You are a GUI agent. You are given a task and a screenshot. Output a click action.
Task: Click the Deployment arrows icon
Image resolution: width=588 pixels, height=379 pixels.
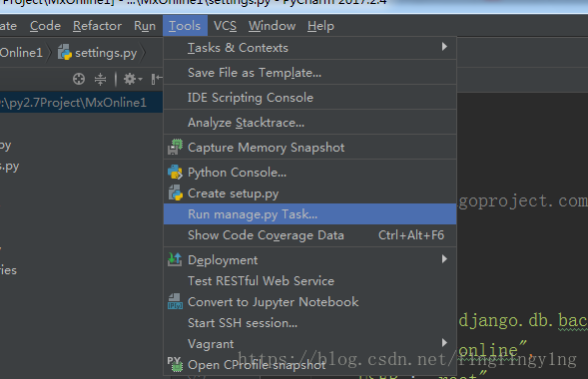(x=175, y=259)
